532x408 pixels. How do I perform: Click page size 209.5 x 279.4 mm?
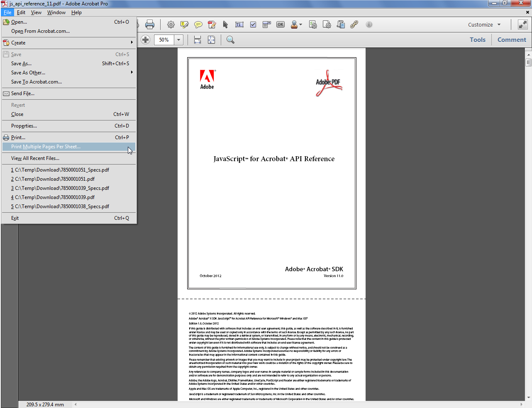click(x=45, y=404)
